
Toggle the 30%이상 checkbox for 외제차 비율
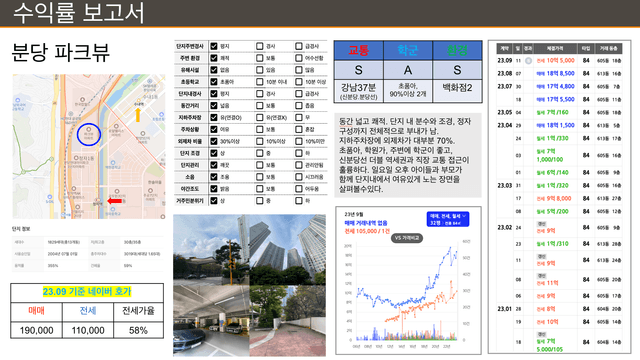tap(214, 141)
